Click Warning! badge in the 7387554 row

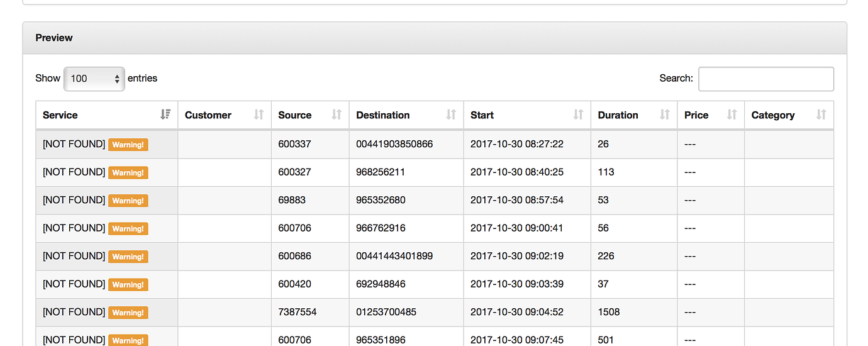coord(128,313)
